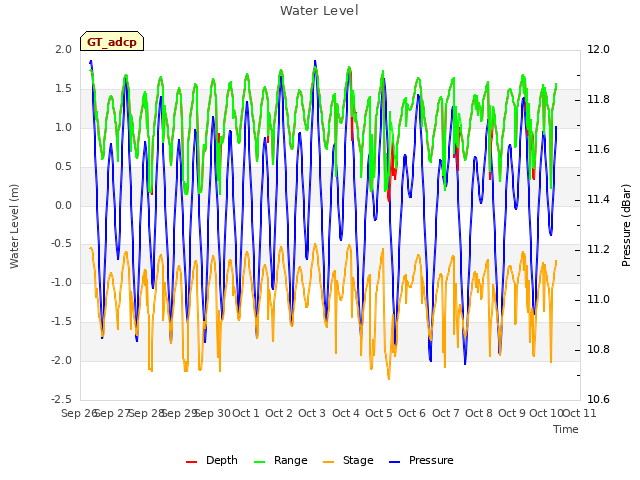
Task: Click the Time axis label
Action: click(x=566, y=429)
